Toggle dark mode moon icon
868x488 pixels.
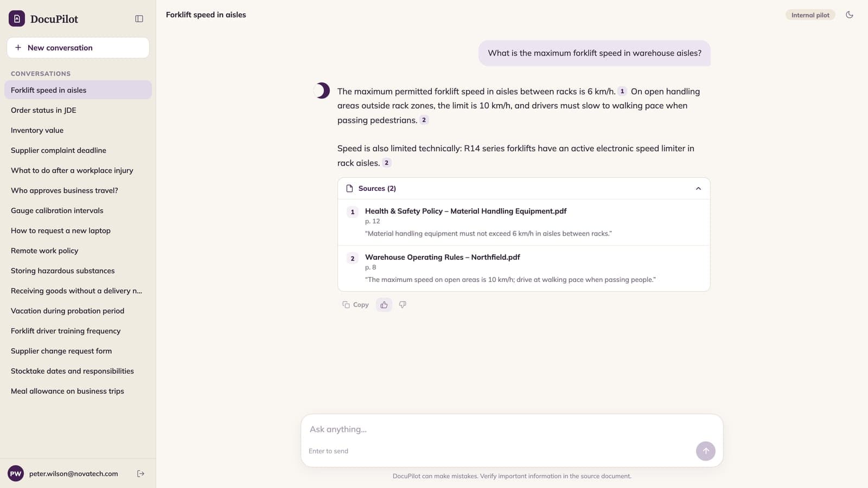coord(850,15)
